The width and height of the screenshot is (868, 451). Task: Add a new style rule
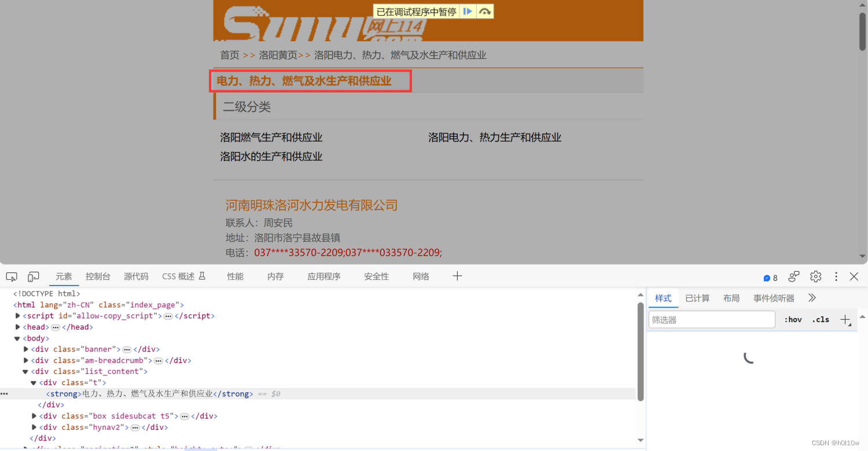click(x=845, y=320)
